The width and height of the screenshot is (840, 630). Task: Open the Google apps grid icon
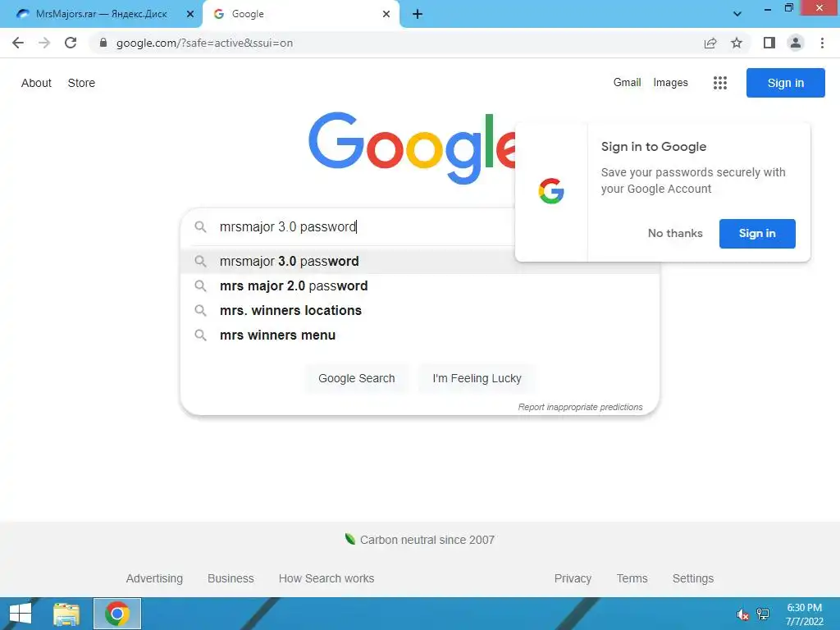[720, 83]
